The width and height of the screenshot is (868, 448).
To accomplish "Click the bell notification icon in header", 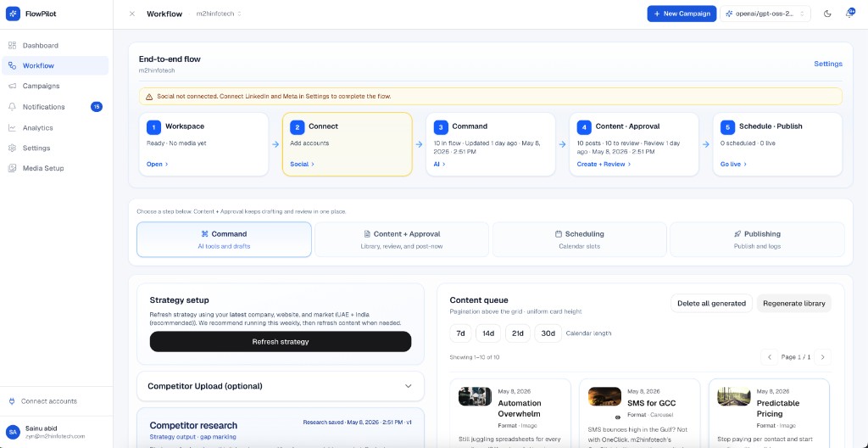I will [x=849, y=14].
